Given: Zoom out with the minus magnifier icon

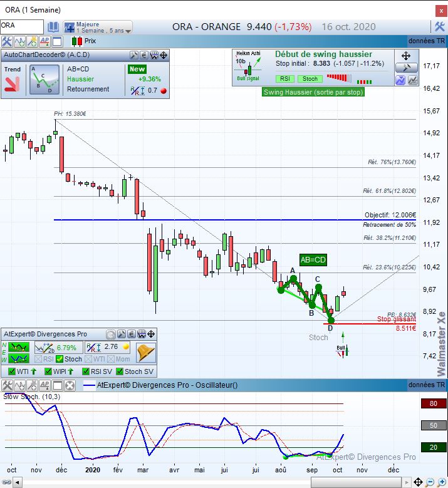Looking at the screenshot, I should tap(430, 482).
